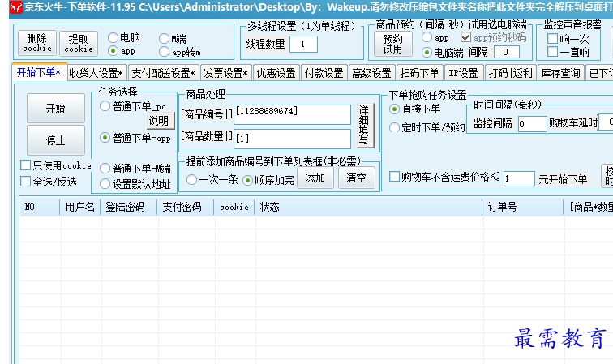The width and height of the screenshot is (613, 364).
Task: Click the 间隔 input field in 商品预约
Action: pos(507,52)
